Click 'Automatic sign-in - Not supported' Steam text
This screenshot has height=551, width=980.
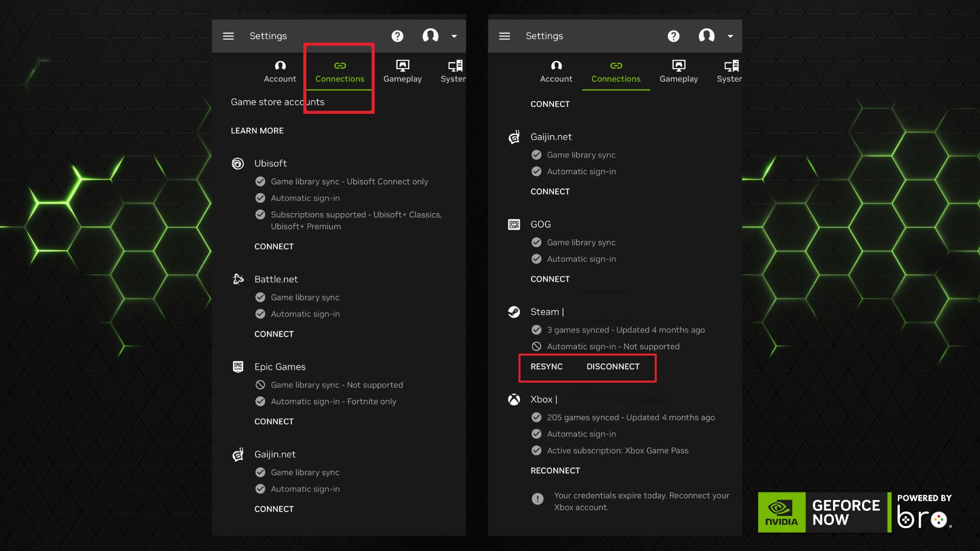pyautogui.click(x=613, y=347)
